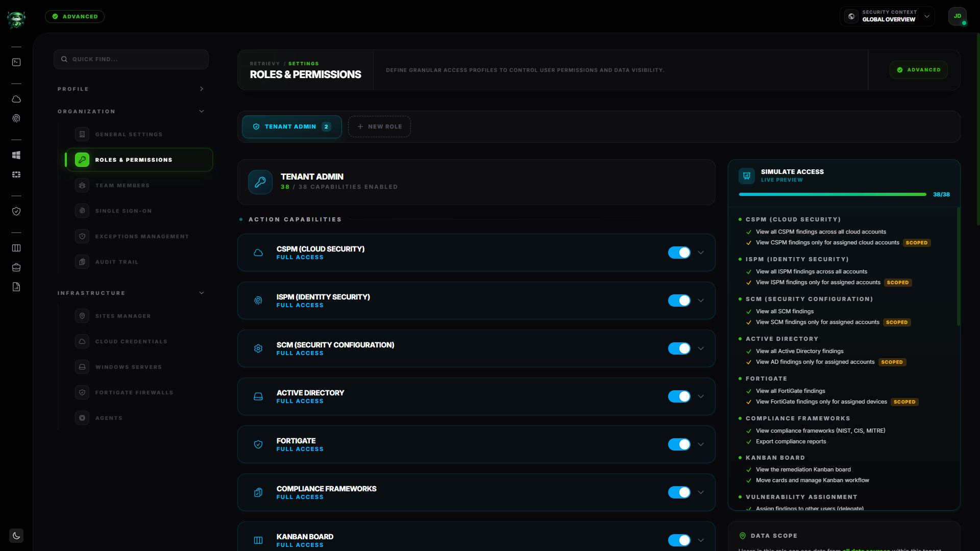This screenshot has width=980, height=551.
Task: Open Team Members menu item
Action: tap(139, 185)
